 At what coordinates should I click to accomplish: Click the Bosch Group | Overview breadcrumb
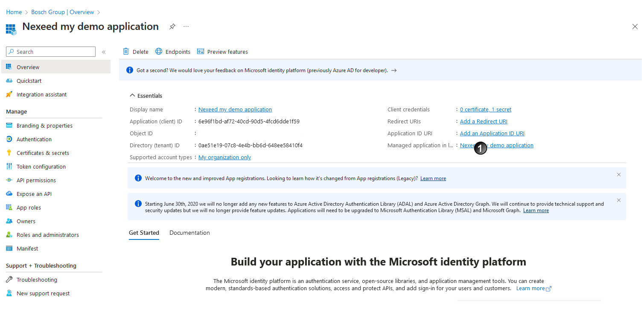click(63, 12)
